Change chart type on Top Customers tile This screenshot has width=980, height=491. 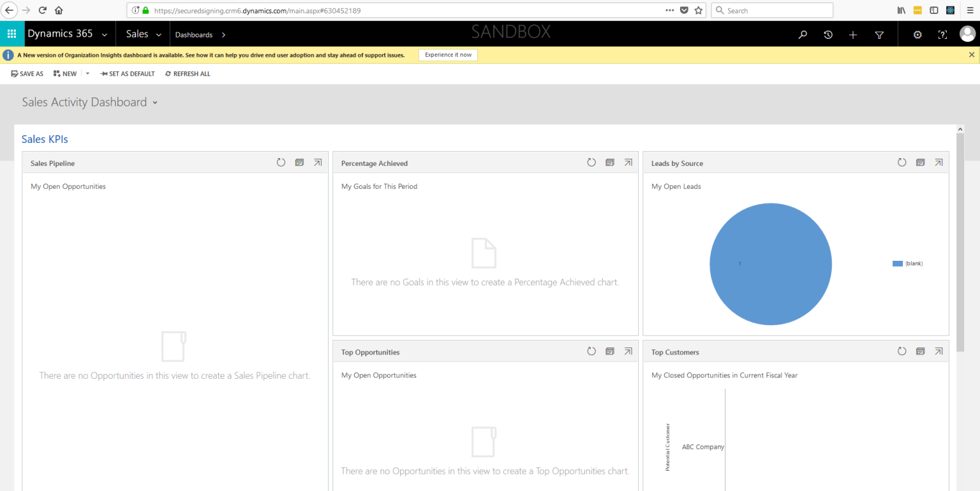tap(920, 351)
